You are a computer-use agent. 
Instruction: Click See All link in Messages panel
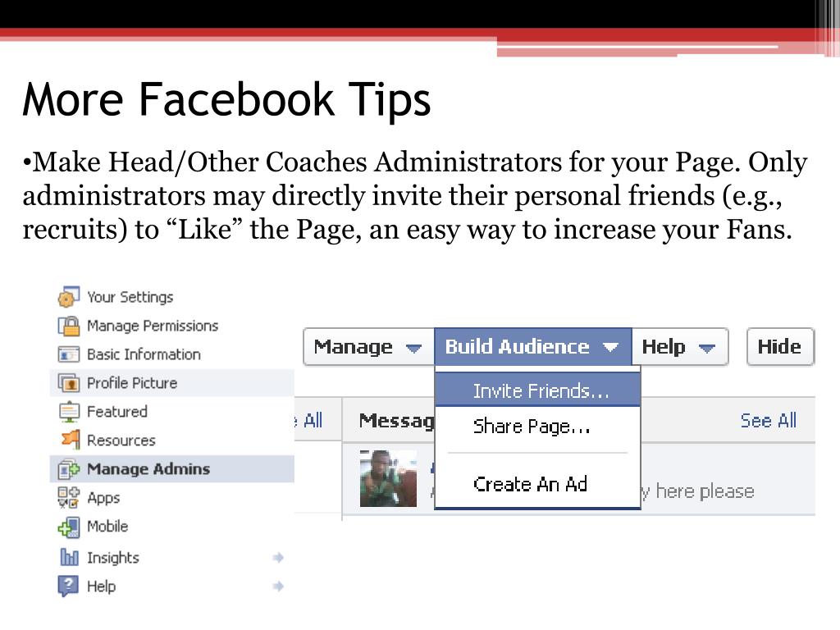tap(769, 421)
